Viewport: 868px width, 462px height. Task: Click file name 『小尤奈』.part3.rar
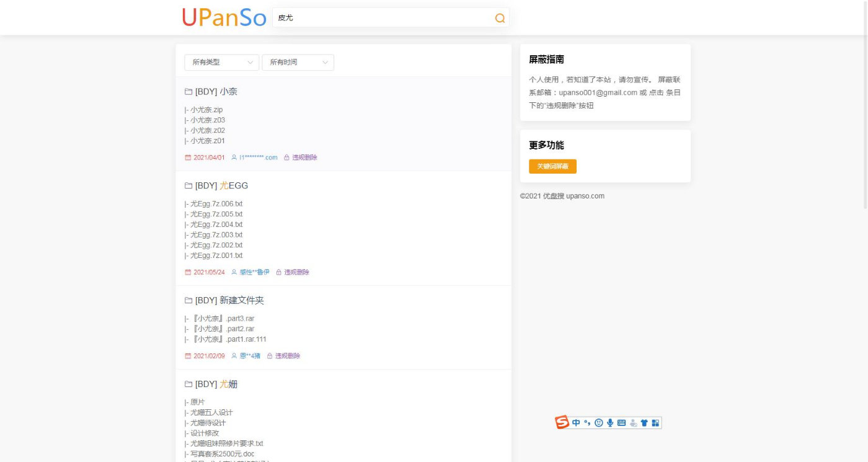(223, 319)
